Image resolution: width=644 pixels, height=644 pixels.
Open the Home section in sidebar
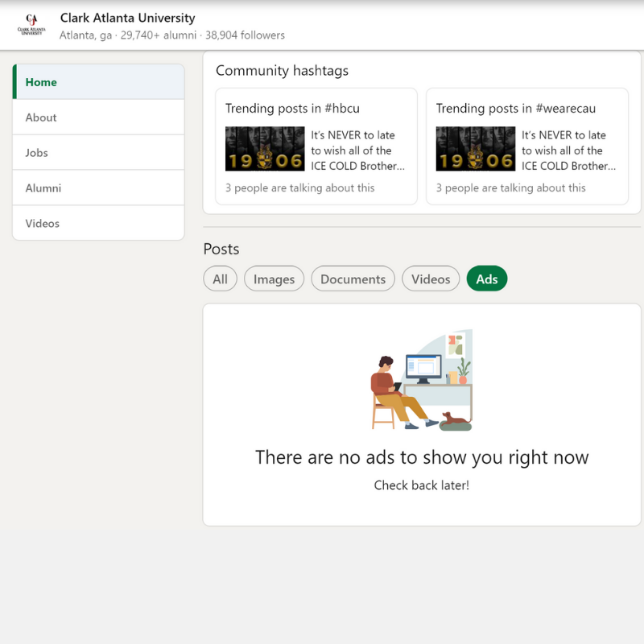click(x=98, y=82)
